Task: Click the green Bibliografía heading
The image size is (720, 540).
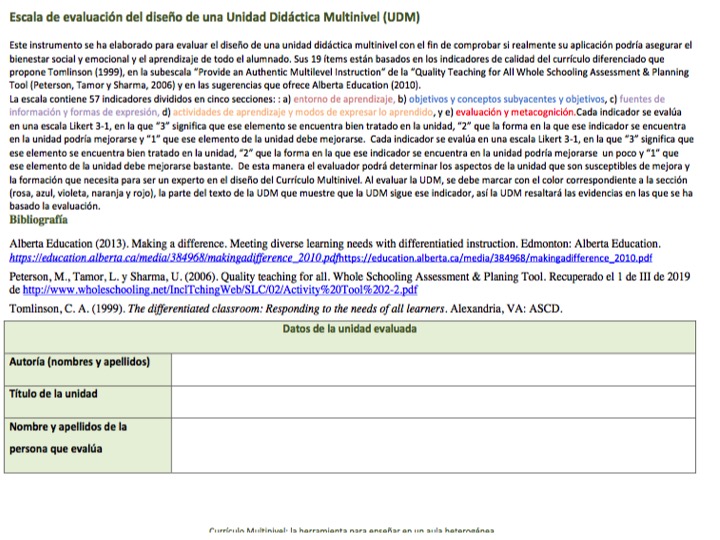Action: click(x=38, y=218)
